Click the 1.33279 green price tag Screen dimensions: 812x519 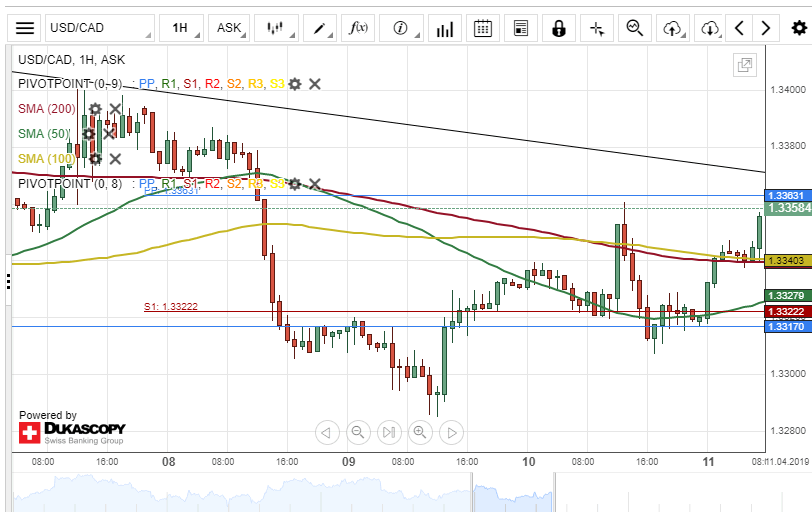(x=788, y=296)
